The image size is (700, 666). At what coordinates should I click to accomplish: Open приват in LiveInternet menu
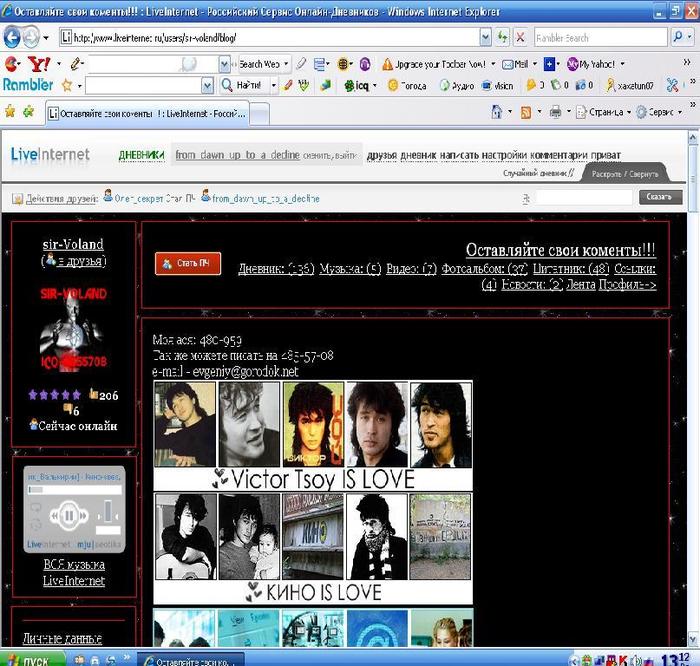tap(606, 155)
